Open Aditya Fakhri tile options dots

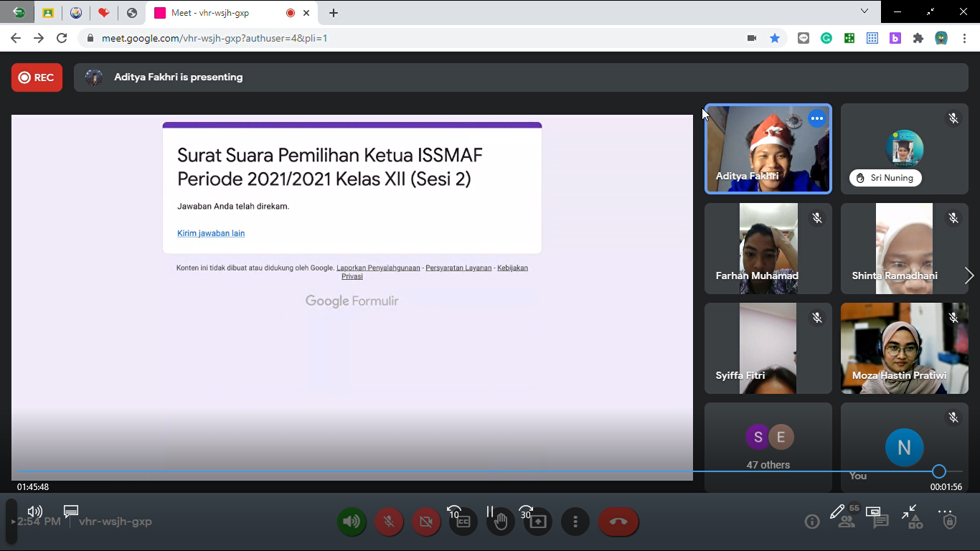pyautogui.click(x=817, y=119)
